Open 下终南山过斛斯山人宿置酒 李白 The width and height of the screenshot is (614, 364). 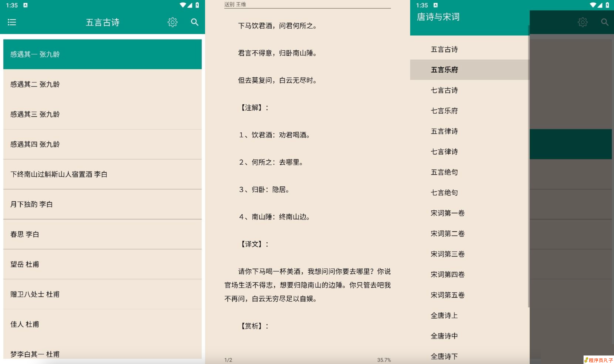click(x=102, y=174)
